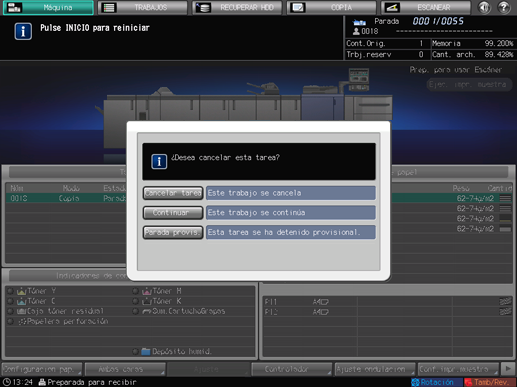This screenshot has height=387, width=517.
Task: Click the Tóner C indicator icon
Action: 21,301
